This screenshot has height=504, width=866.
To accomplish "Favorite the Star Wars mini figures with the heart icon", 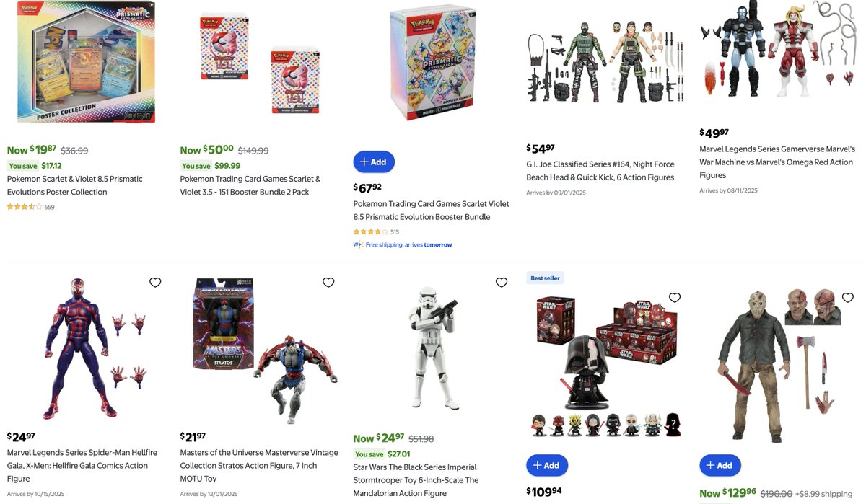I will pyautogui.click(x=675, y=298).
